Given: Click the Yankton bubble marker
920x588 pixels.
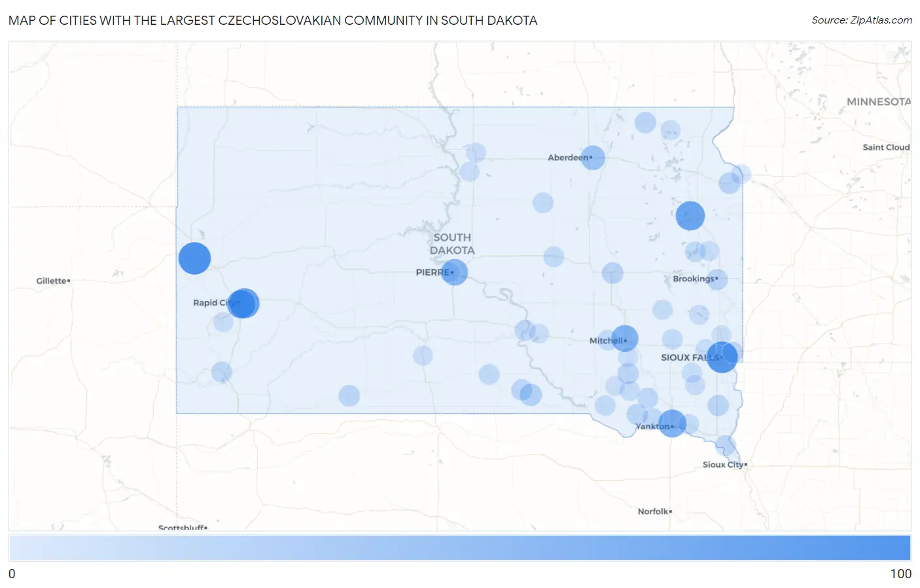Looking at the screenshot, I should pyautogui.click(x=672, y=423).
